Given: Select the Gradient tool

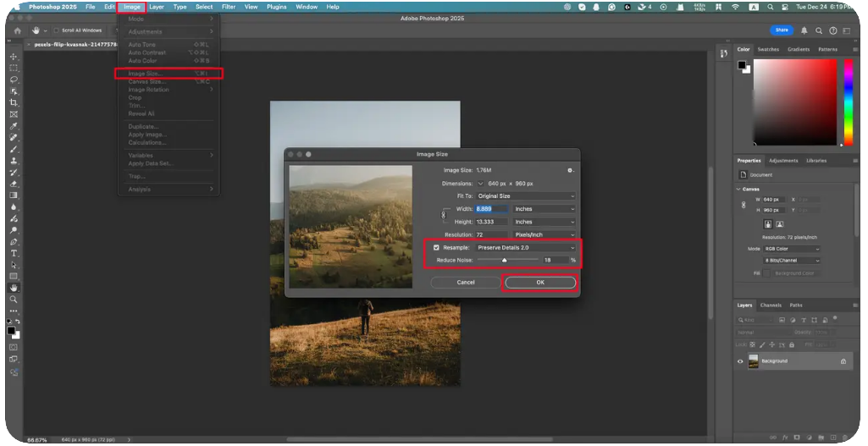Looking at the screenshot, I should [14, 195].
